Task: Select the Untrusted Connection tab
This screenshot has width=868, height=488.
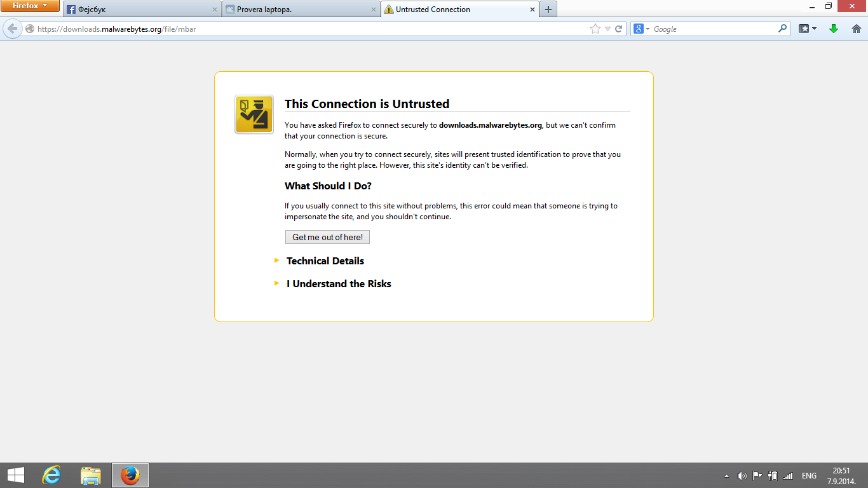Action: click(x=460, y=10)
